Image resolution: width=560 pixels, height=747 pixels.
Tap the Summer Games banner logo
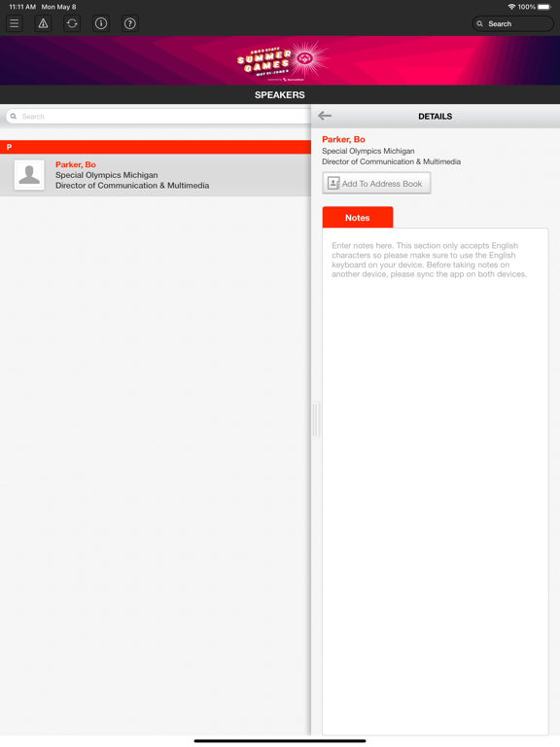[282, 61]
